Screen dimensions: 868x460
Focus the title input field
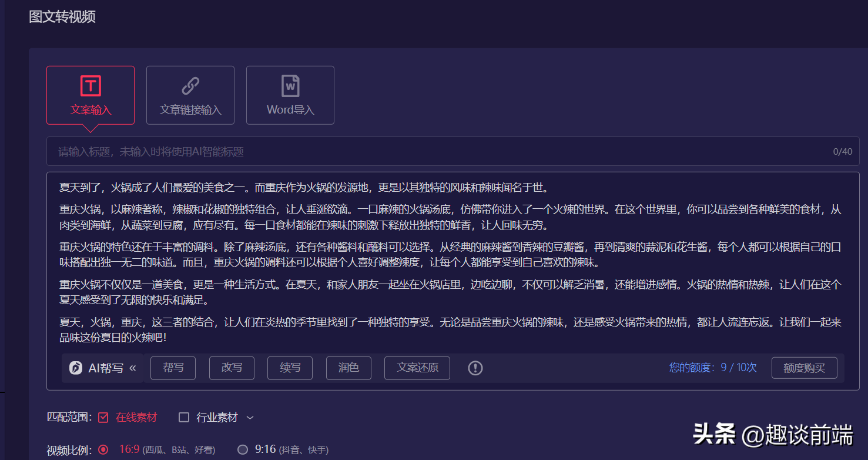point(453,152)
